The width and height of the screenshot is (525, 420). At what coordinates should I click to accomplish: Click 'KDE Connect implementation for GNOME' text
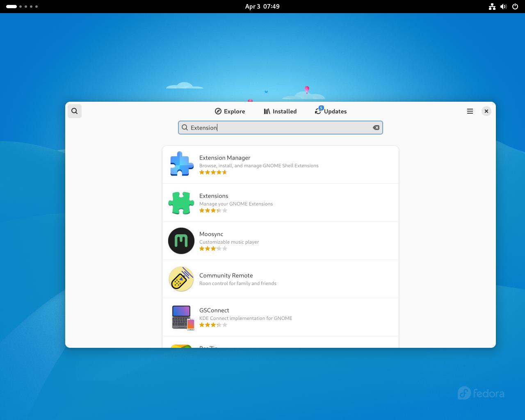tap(246, 318)
